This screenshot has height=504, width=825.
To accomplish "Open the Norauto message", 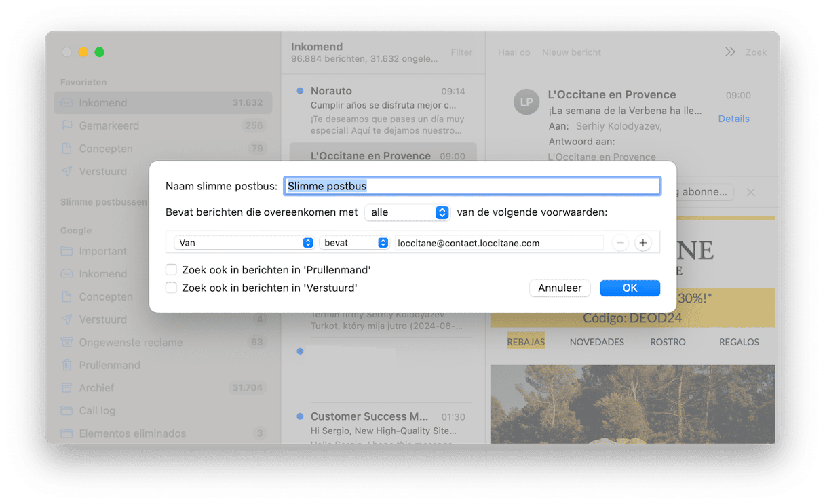I will (383, 110).
